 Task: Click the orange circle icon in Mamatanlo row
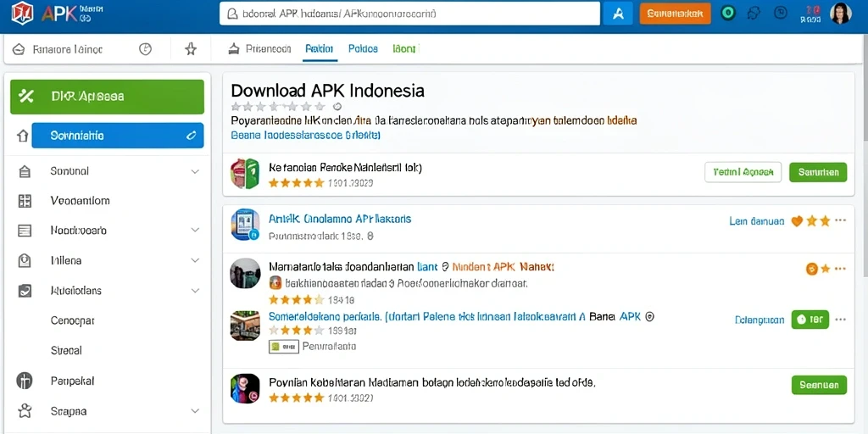coord(811,269)
